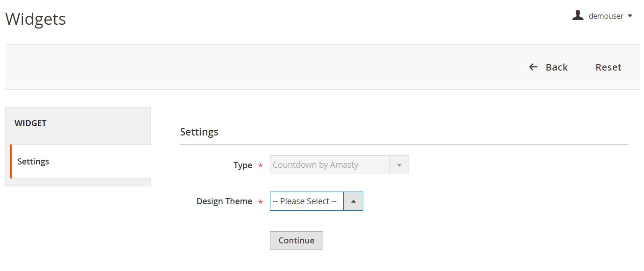Click the orange active marker on Settings tab
Viewport: 644px width, 271px height.
tap(11, 162)
